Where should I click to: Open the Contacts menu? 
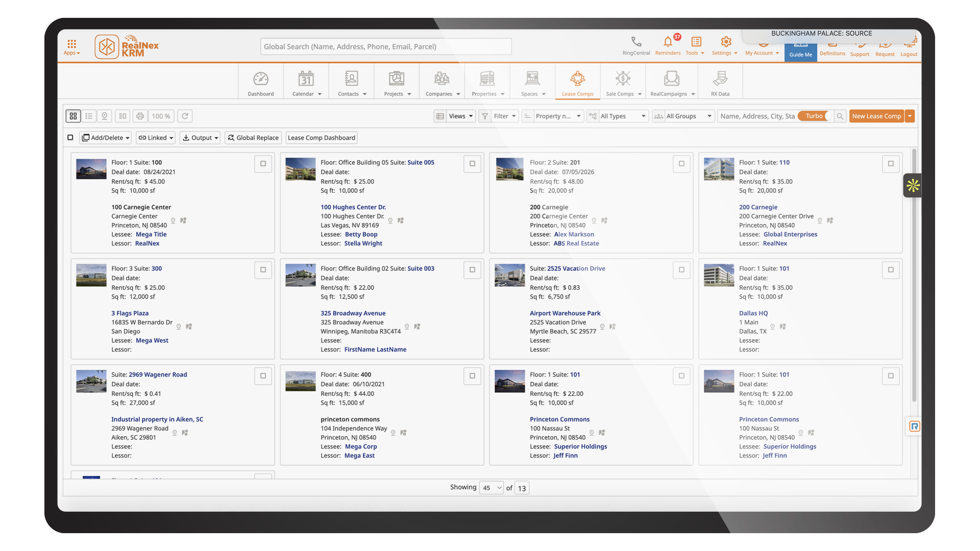point(352,83)
